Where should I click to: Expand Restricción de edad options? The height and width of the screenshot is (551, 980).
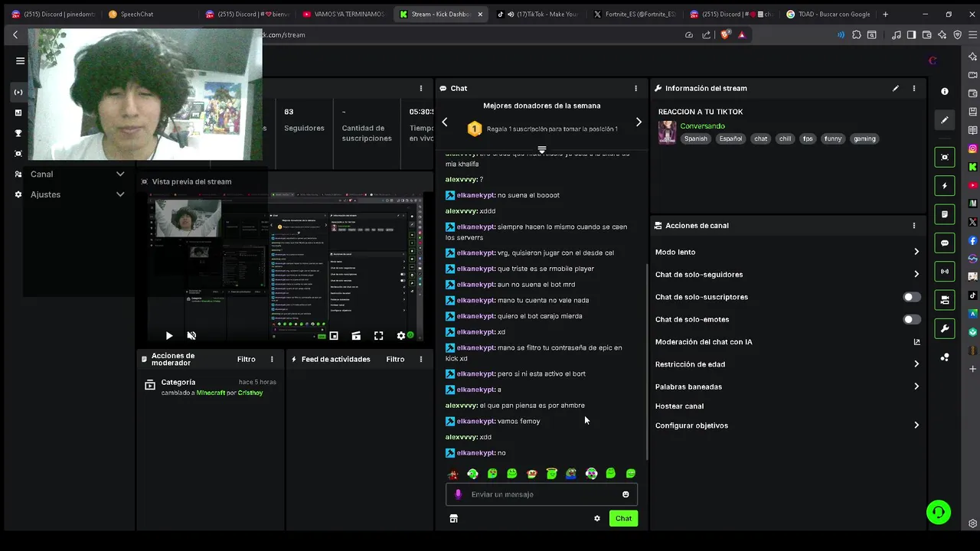pyautogui.click(x=788, y=364)
